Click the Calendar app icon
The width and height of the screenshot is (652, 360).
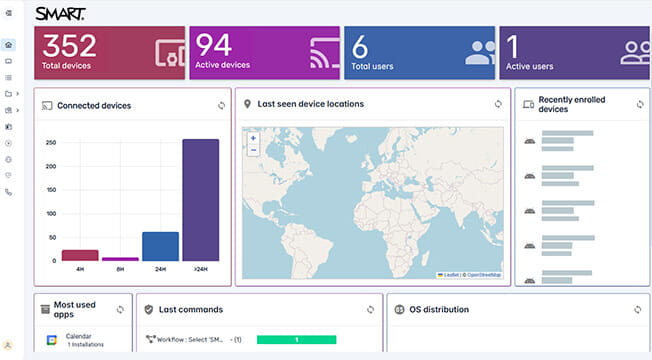coord(52,340)
